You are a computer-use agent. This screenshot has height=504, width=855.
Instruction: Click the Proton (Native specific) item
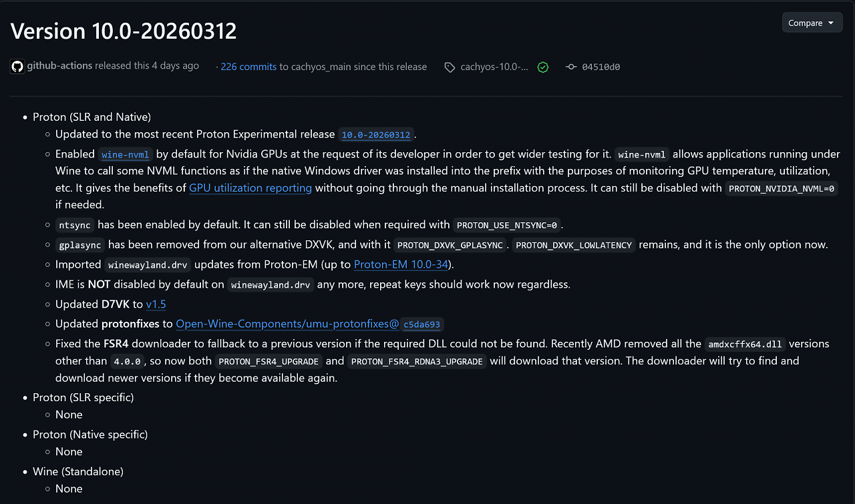click(90, 435)
